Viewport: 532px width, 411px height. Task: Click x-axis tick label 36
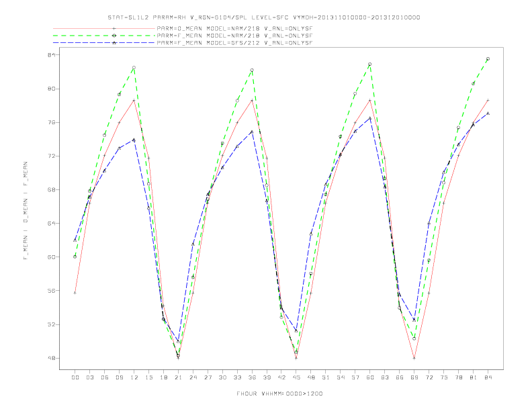point(252,377)
